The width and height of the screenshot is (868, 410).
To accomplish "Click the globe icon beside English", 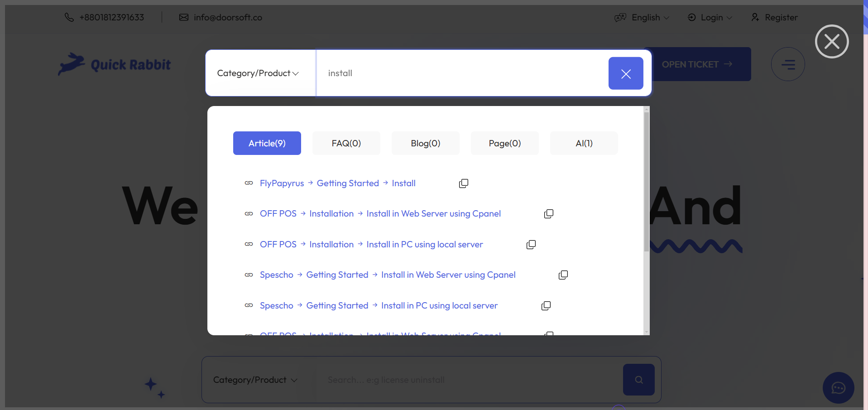I will (x=620, y=17).
